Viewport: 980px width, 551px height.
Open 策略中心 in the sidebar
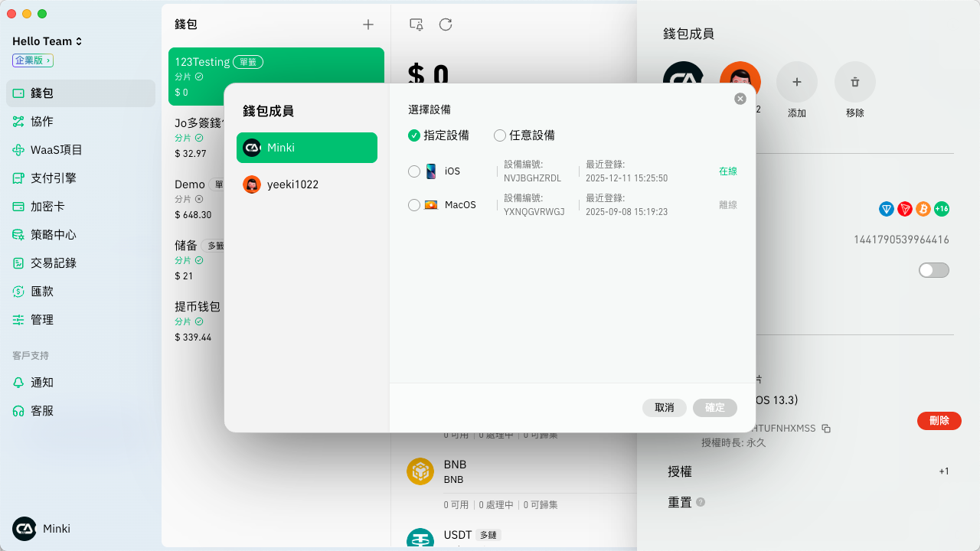tap(54, 235)
